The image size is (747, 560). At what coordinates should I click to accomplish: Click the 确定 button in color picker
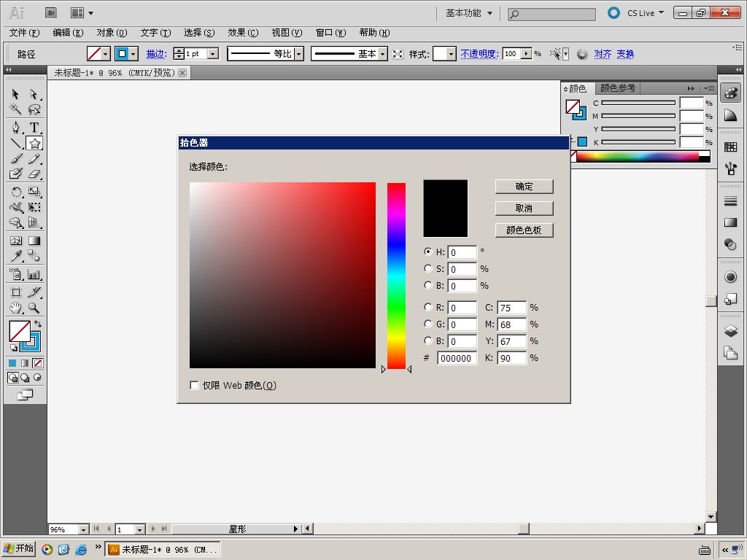pyautogui.click(x=524, y=187)
